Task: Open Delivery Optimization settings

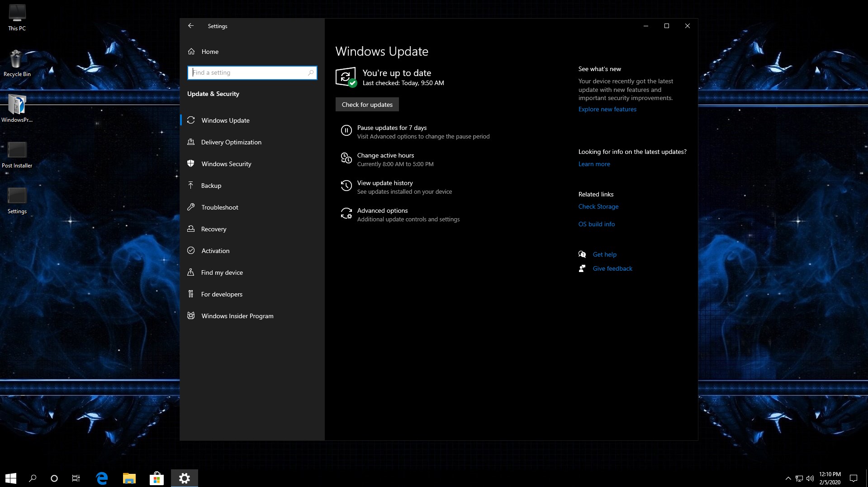Action: (252, 142)
